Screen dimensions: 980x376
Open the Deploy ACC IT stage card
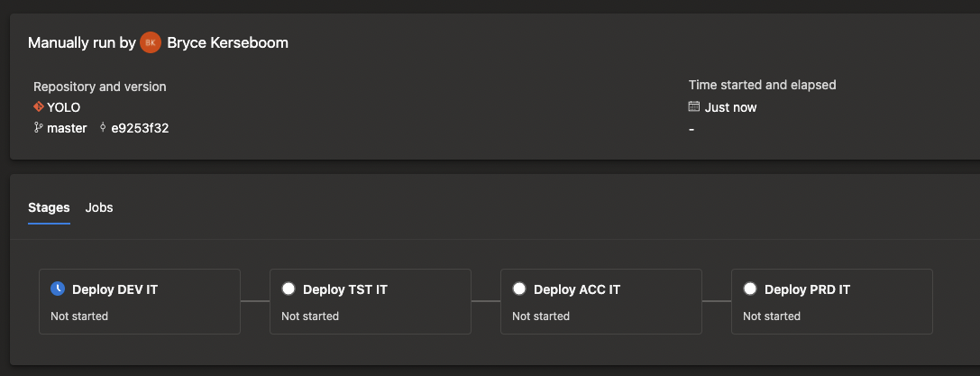coord(601,301)
